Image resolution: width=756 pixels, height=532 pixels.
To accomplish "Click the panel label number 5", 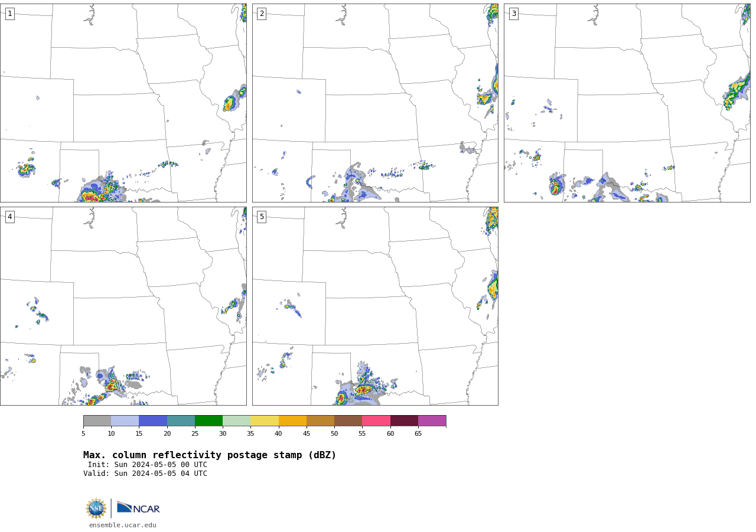I will (x=262, y=217).
